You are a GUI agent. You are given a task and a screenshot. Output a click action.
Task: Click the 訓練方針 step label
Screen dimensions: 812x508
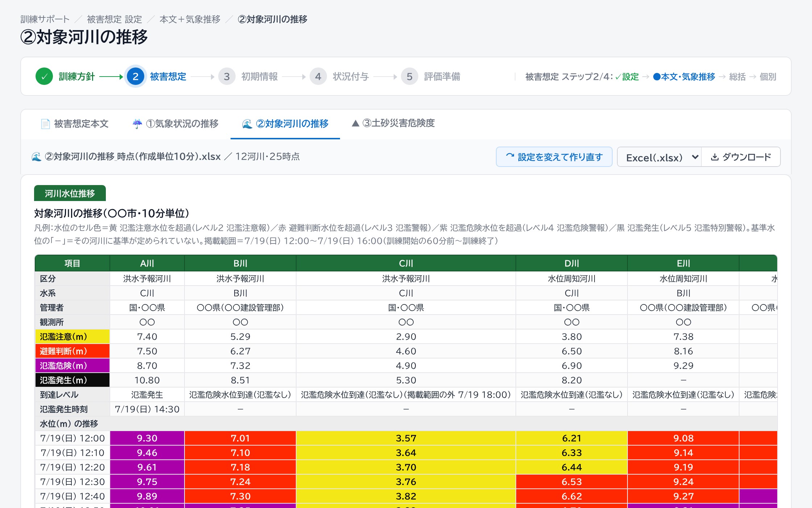(x=77, y=77)
